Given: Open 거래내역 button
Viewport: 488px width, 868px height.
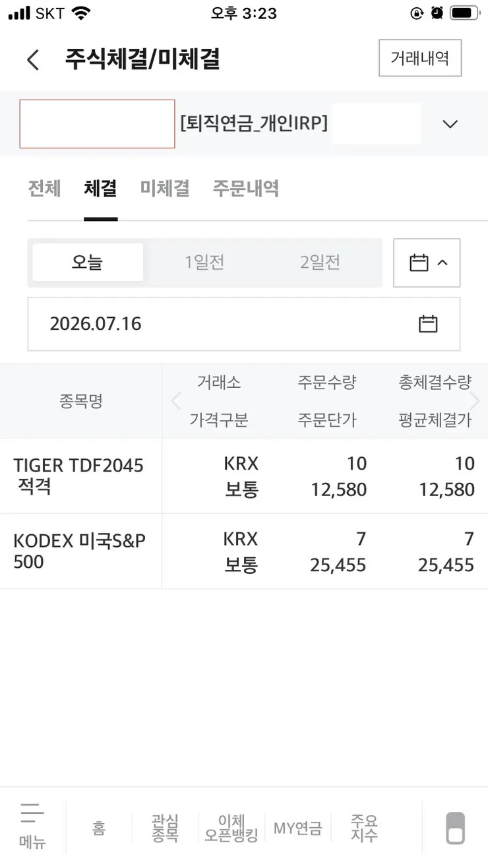Looking at the screenshot, I should click(x=420, y=58).
